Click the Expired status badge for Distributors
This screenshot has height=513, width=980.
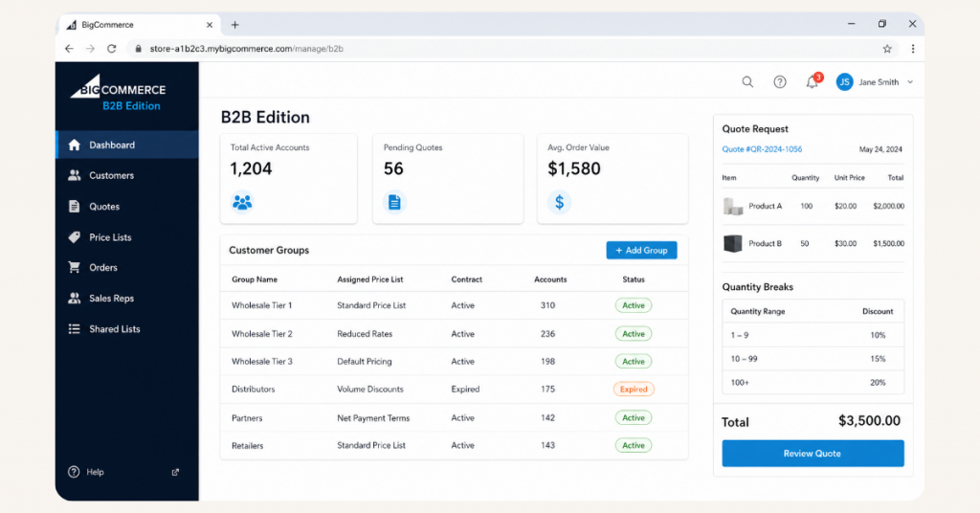tap(634, 390)
